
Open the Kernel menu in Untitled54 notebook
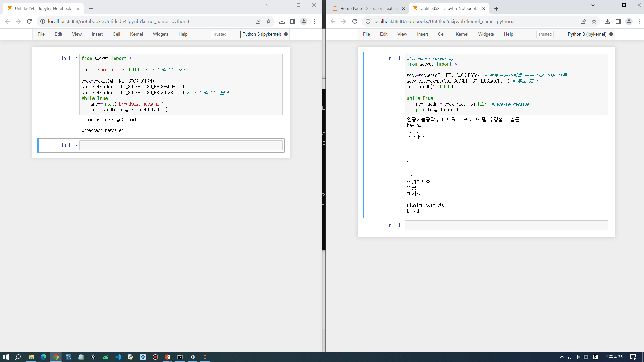click(x=136, y=34)
